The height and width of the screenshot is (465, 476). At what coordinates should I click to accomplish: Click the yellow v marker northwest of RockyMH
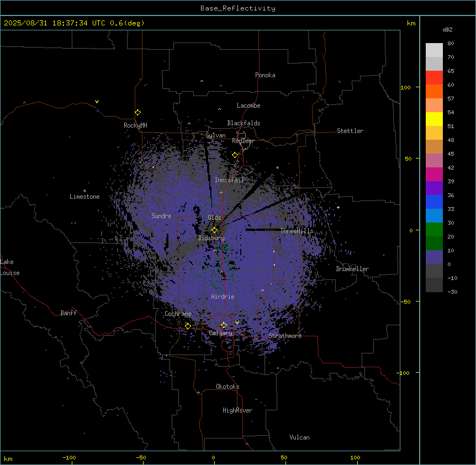(x=97, y=102)
